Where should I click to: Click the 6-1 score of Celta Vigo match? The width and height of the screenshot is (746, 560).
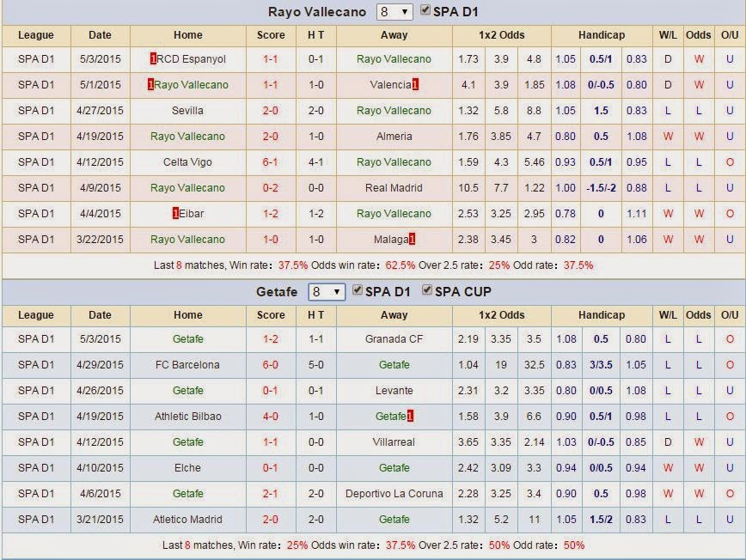point(270,162)
